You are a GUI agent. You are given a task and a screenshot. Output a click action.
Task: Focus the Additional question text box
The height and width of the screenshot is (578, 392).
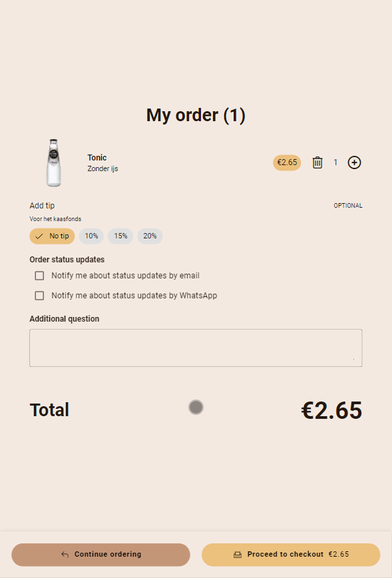(x=196, y=348)
